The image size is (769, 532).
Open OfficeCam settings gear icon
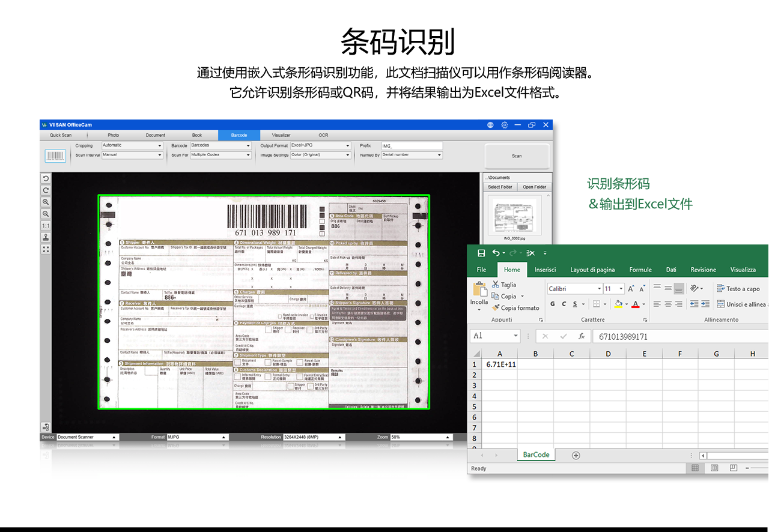(x=505, y=125)
